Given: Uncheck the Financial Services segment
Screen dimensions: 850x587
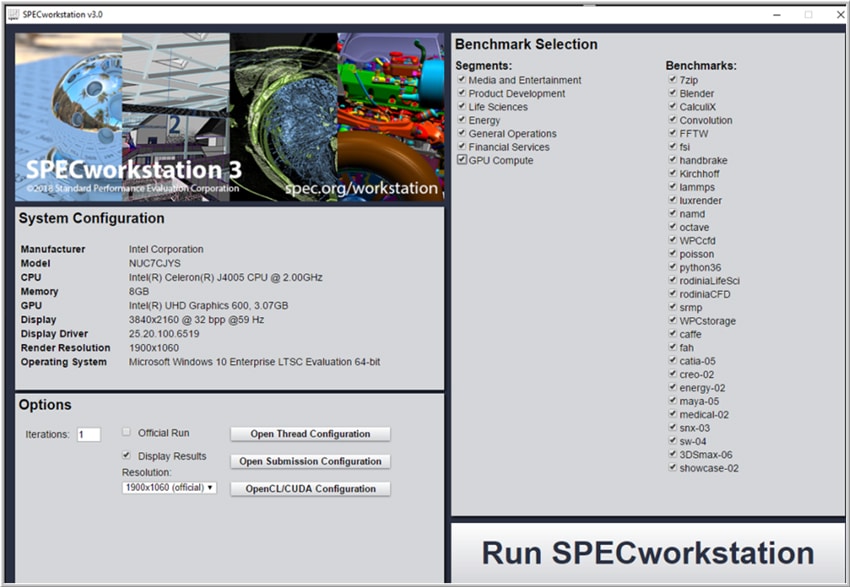Looking at the screenshot, I should click(462, 146).
